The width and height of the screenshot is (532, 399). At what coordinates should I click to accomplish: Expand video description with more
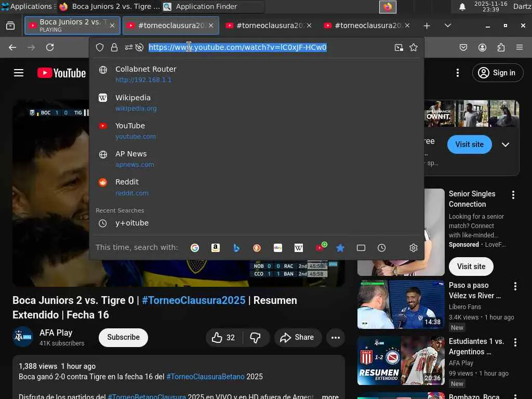tap(330, 396)
